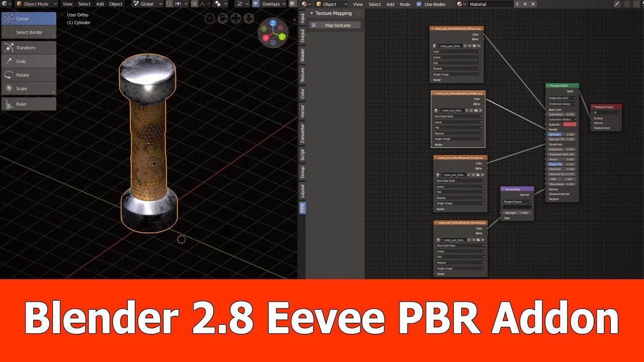Click the Y axis on navigation gizmo
644x362 pixels.
(x=282, y=37)
